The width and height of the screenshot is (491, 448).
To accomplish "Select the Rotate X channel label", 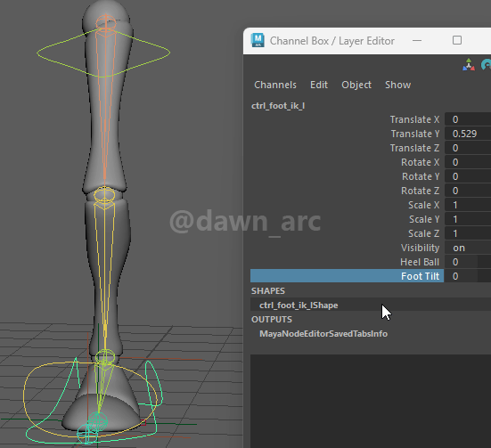I will point(421,162).
